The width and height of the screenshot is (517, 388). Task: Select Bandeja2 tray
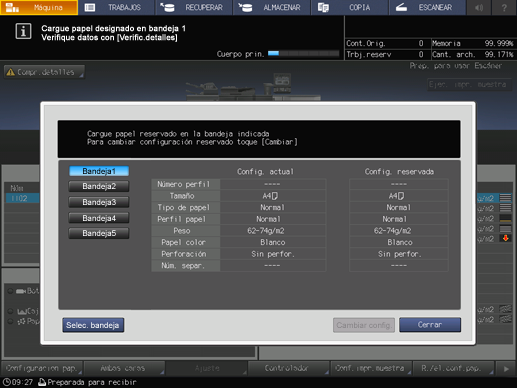pos(99,186)
